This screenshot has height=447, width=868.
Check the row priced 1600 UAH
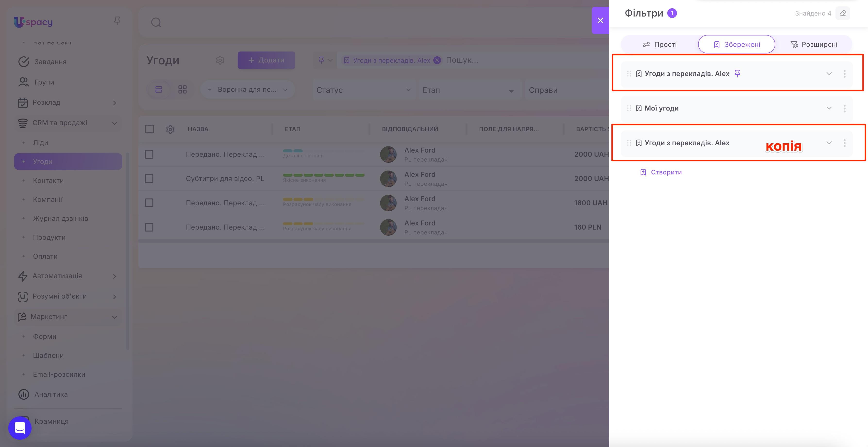149,203
